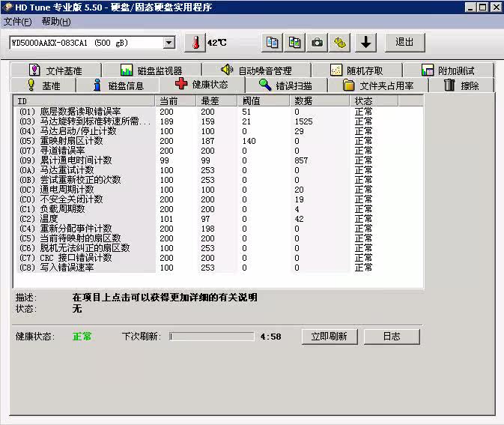Click the 文件基准 tab icon
This screenshot has height=425, width=504.
coord(34,70)
